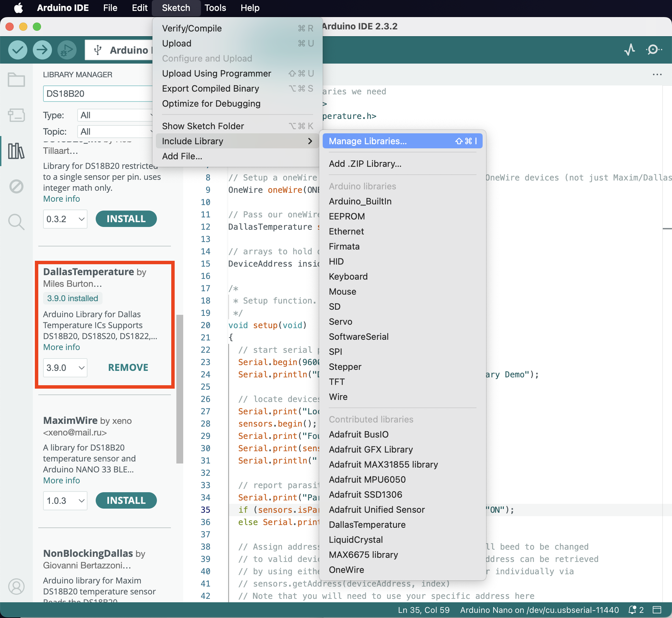Click the editor three-dots more options
This screenshot has width=672, height=618.
[657, 75]
